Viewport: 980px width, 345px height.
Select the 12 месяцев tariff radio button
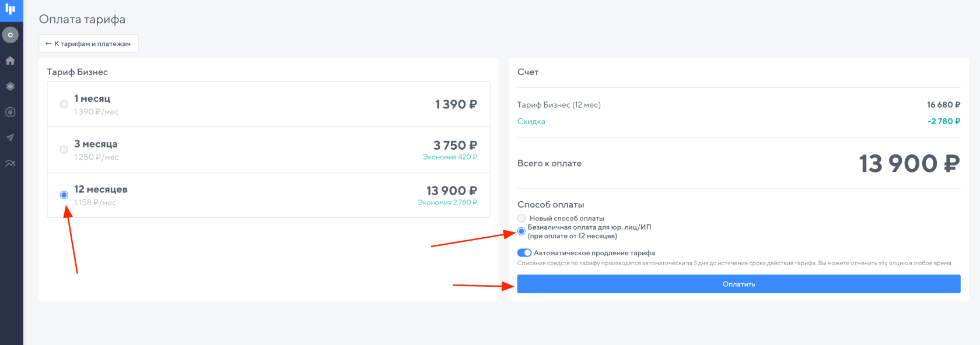(x=64, y=195)
